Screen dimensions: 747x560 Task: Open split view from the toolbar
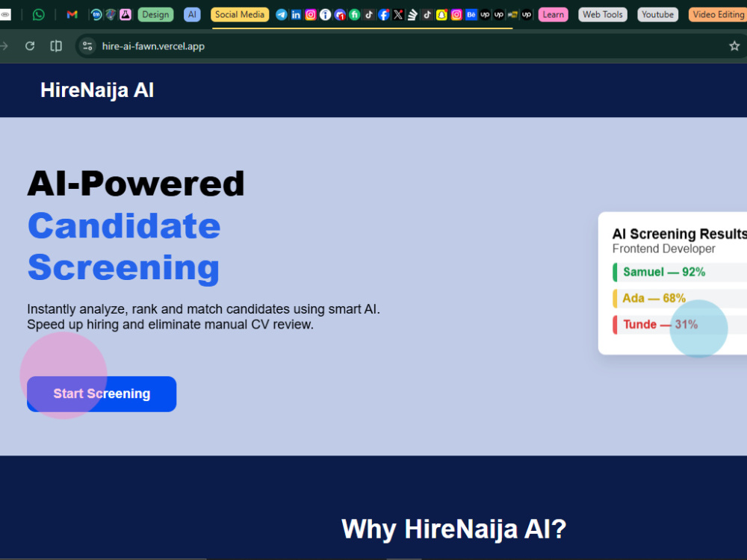[56, 46]
